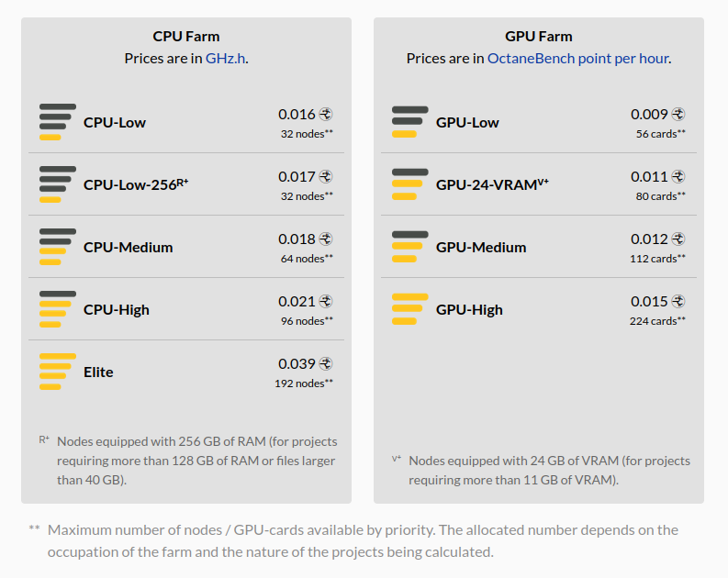Open the GHz.h link
This screenshot has width=728, height=578.
225,59
